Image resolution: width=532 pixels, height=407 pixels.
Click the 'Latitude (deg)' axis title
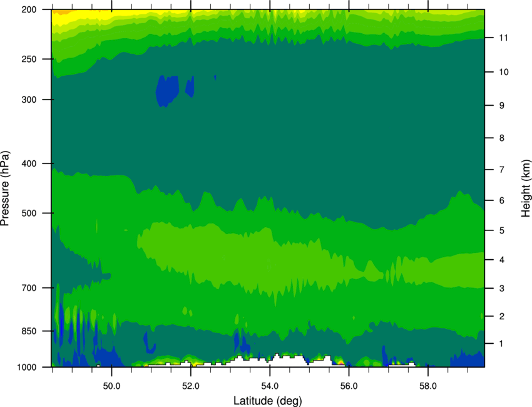267,401
